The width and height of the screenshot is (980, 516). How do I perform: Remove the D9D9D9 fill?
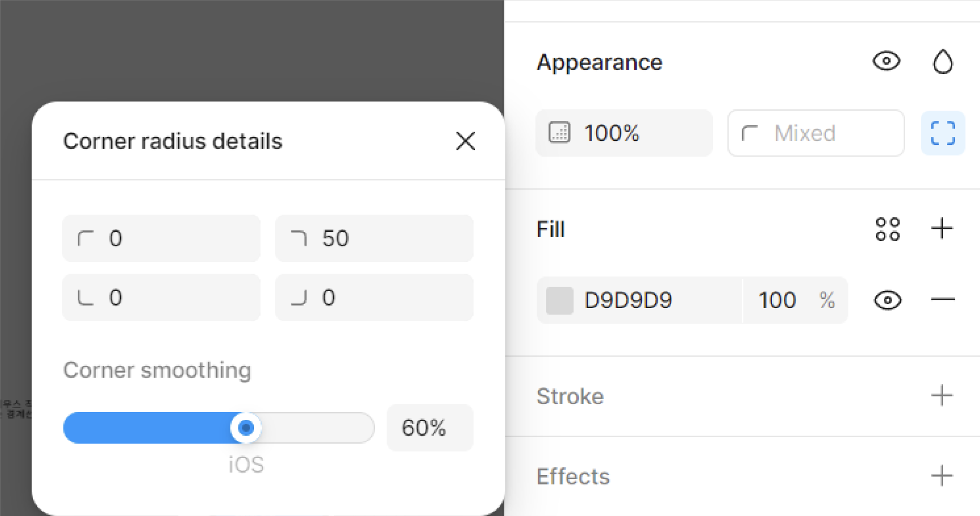pyautogui.click(x=943, y=300)
